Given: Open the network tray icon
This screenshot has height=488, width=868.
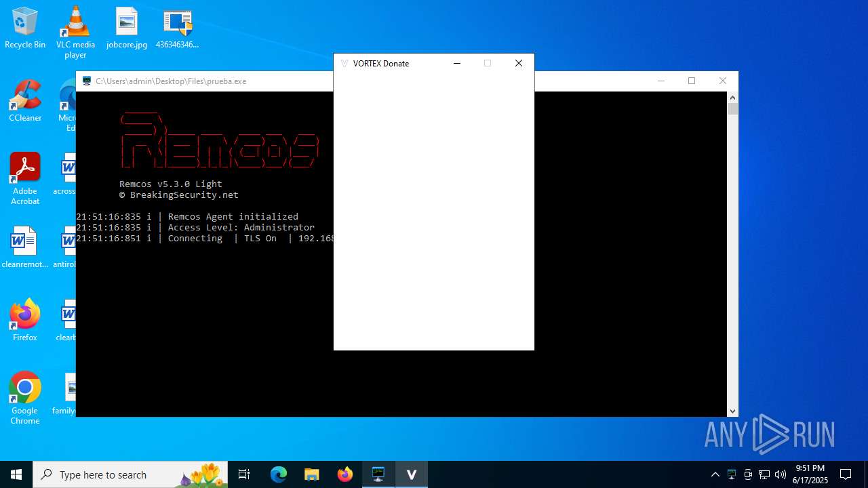Looking at the screenshot, I should coord(764,474).
